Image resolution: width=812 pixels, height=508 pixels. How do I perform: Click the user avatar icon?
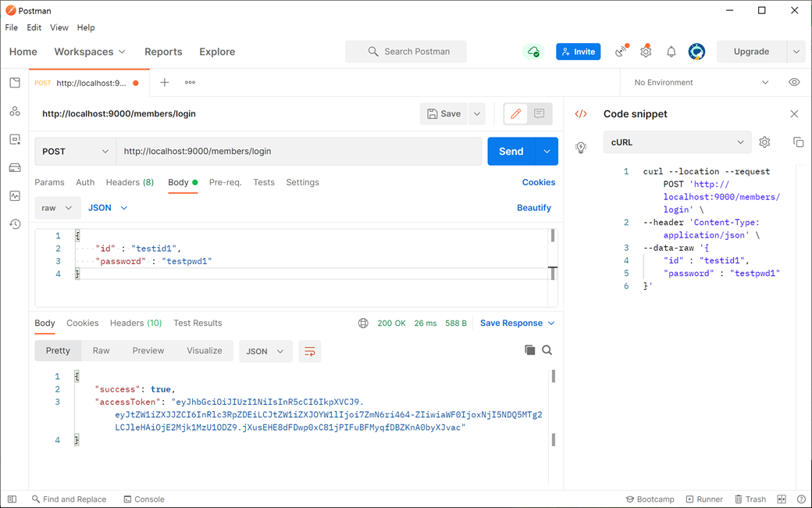coord(696,52)
